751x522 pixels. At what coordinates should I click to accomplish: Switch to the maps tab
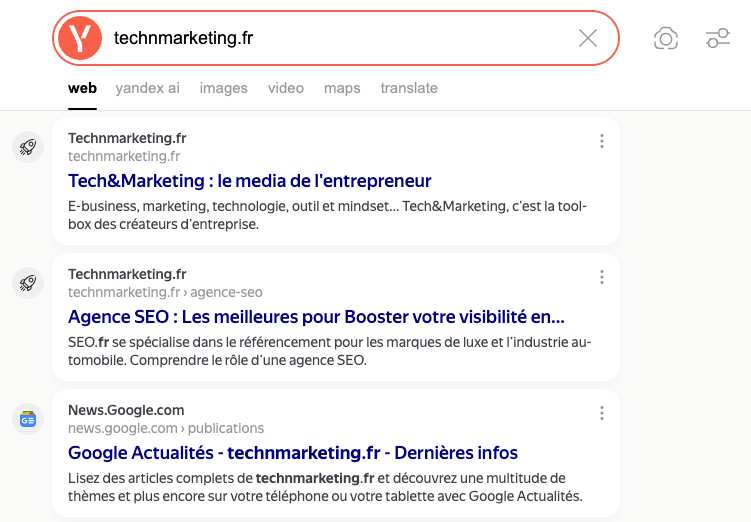342,88
